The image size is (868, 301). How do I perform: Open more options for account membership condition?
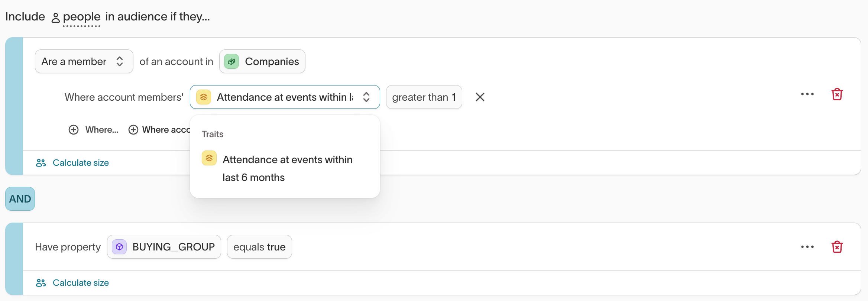pyautogui.click(x=807, y=94)
